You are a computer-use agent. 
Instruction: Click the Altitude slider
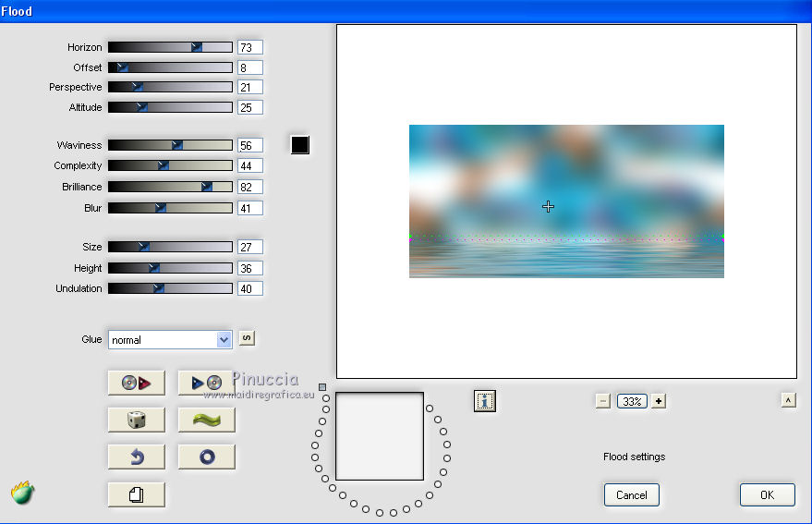point(170,107)
